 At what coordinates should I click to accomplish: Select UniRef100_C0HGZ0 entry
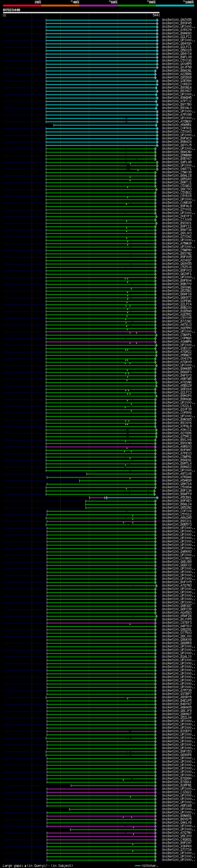click(x=177, y=84)
